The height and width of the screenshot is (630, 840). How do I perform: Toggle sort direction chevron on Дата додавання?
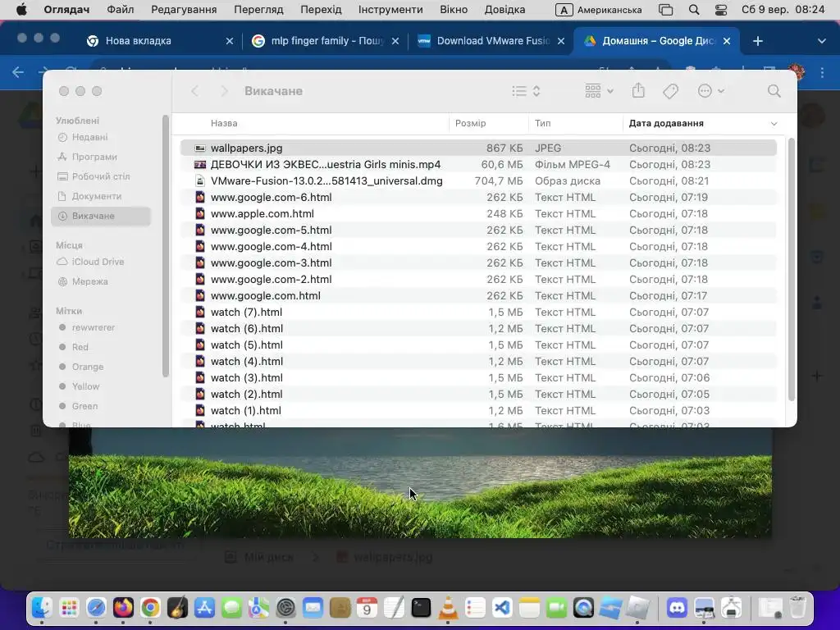tap(774, 124)
